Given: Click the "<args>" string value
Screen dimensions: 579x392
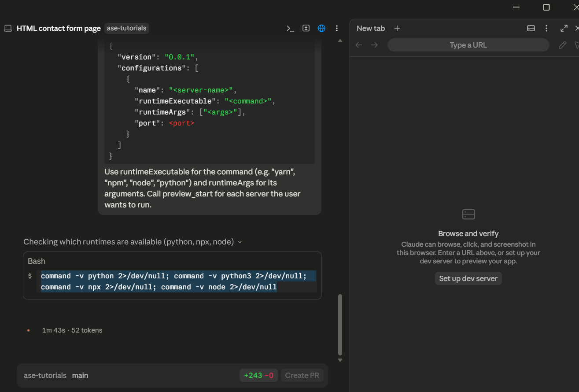Looking at the screenshot, I should (x=220, y=112).
